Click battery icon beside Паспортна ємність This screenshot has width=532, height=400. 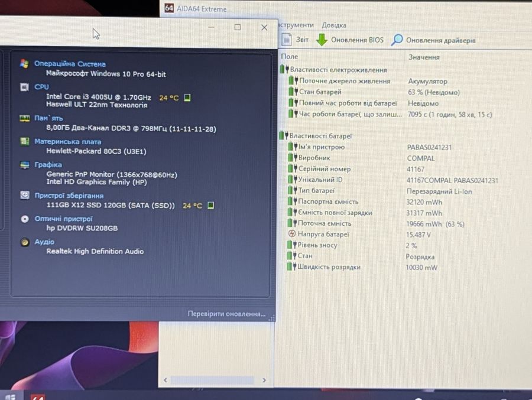[x=292, y=201]
